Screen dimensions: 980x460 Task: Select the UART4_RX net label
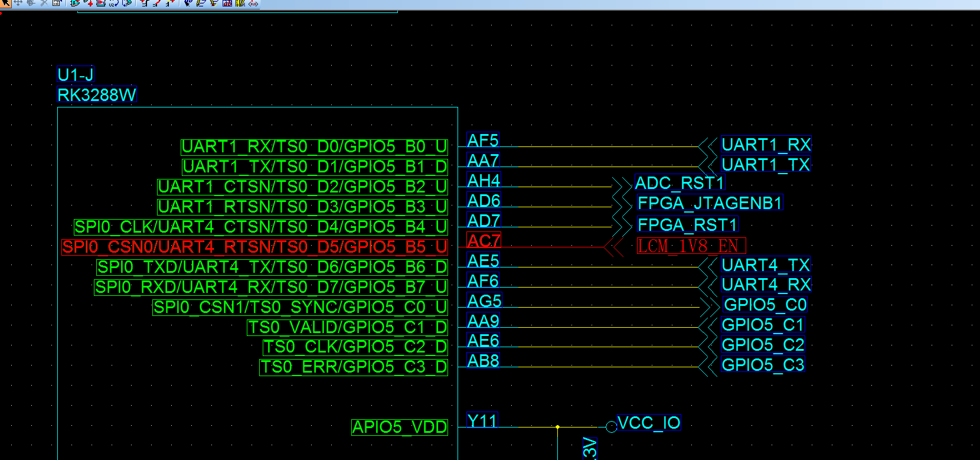pyautogui.click(x=766, y=285)
